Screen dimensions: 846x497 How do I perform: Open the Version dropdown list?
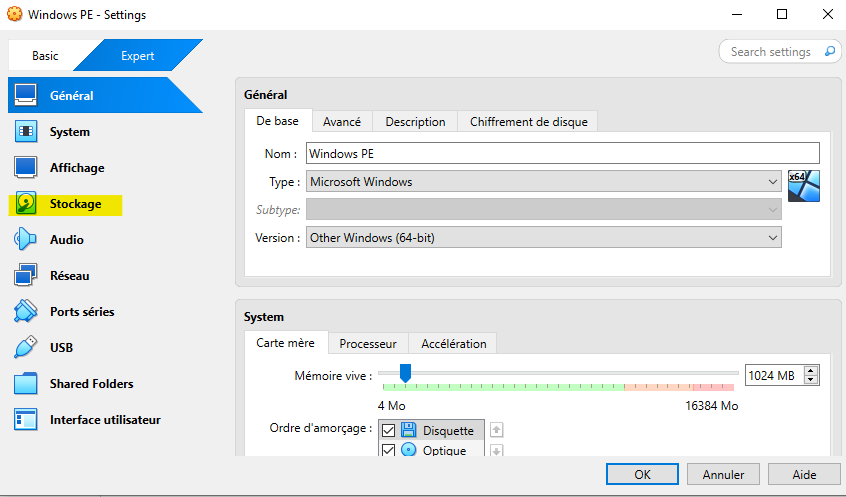tap(544, 238)
